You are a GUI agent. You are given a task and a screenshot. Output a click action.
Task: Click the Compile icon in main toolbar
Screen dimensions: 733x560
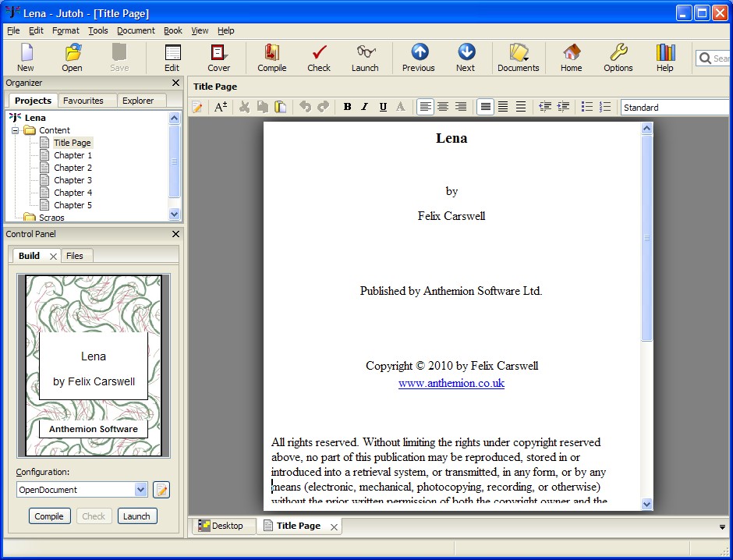[272, 58]
